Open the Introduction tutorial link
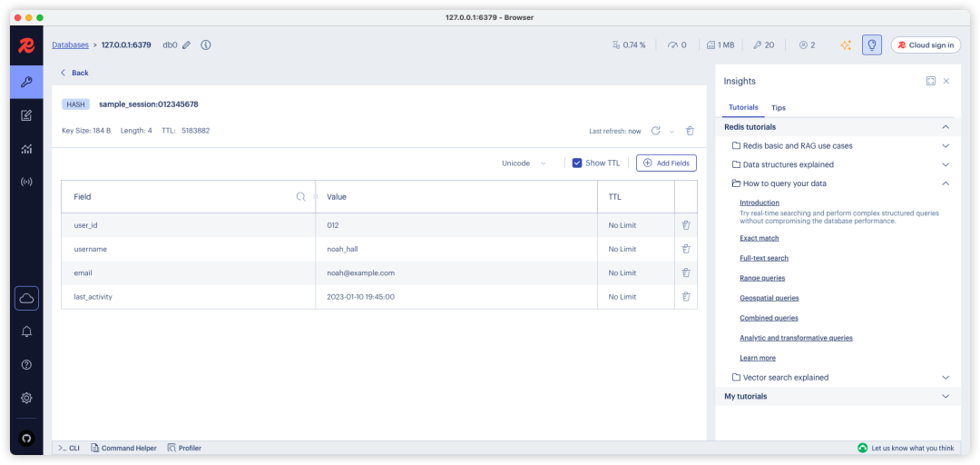Image resolution: width=980 pixels, height=465 pixels. tap(759, 203)
